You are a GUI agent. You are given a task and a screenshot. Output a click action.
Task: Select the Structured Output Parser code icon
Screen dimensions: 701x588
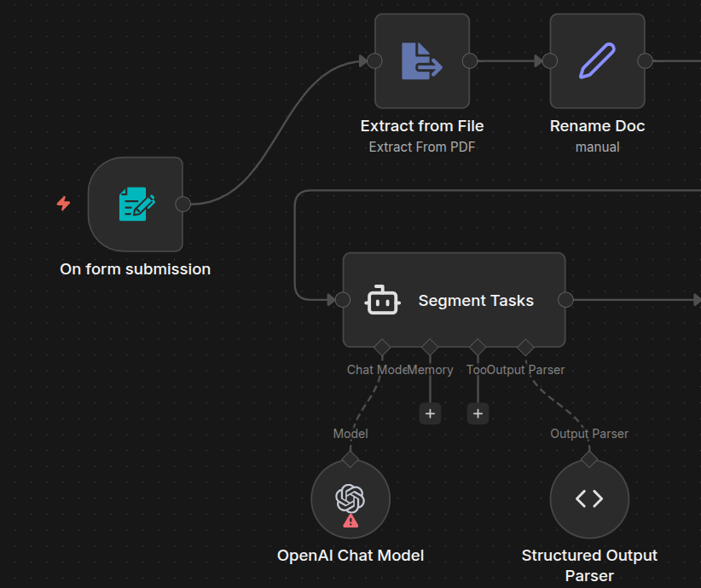[589, 499]
